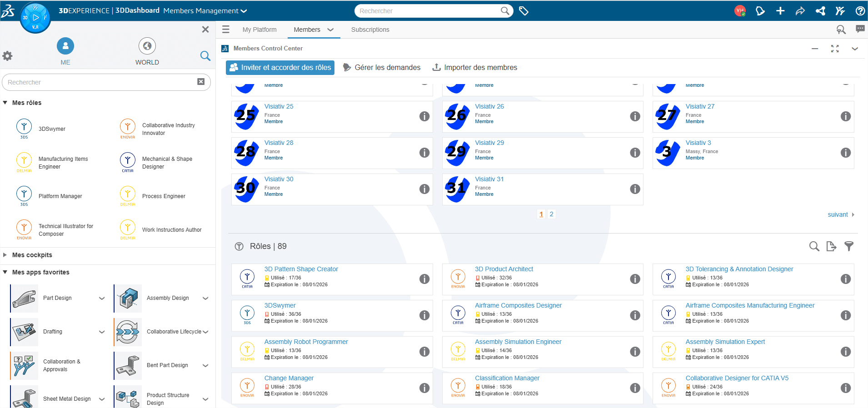868x408 pixels.
Task: Open the Part Design app
Action: point(25,299)
